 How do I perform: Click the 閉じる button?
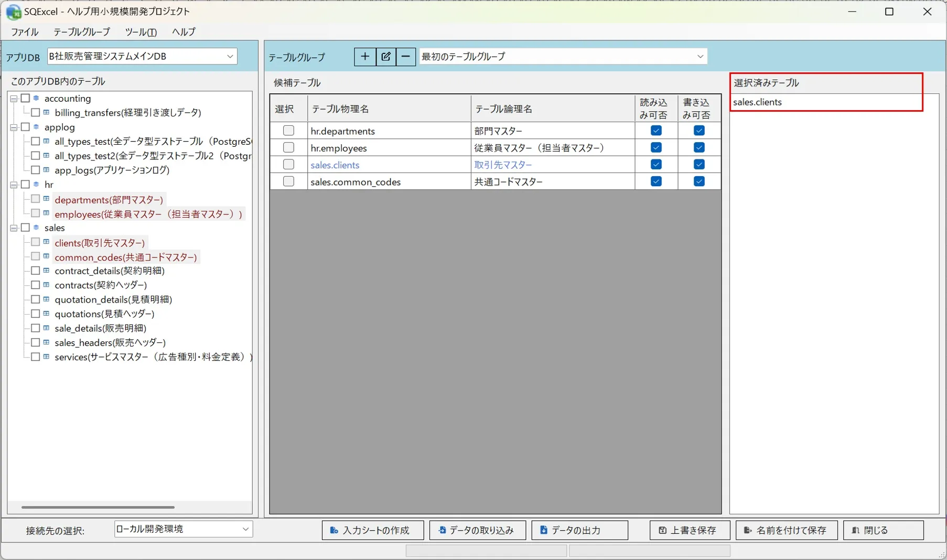click(883, 530)
